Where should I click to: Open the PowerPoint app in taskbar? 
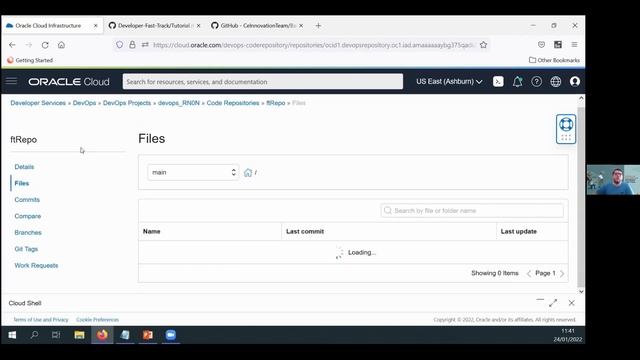pos(148,335)
